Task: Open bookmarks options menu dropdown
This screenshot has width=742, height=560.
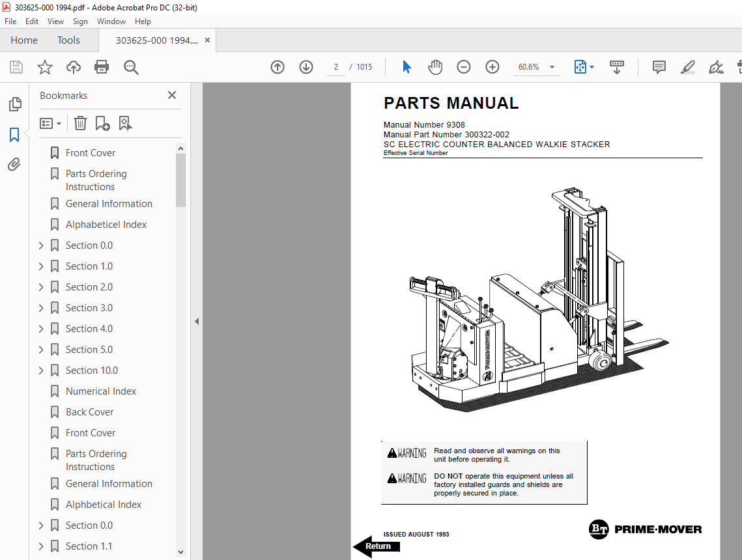Action: [51, 124]
